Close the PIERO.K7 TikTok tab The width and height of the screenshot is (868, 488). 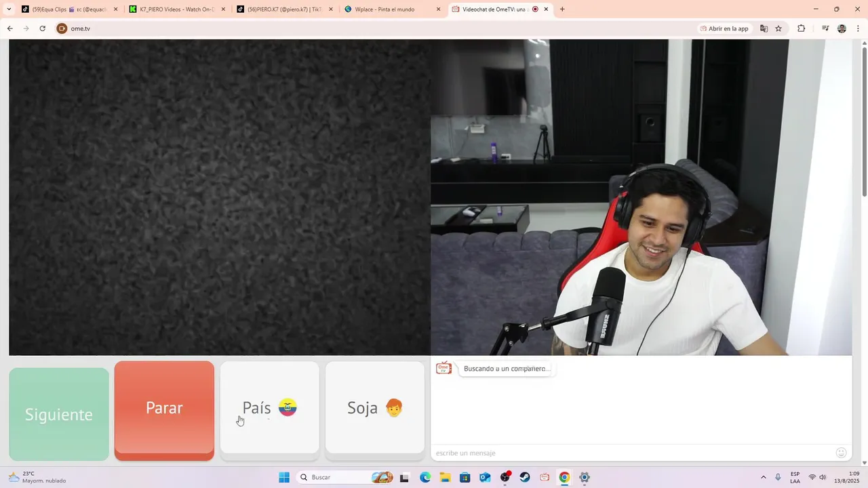(331, 9)
